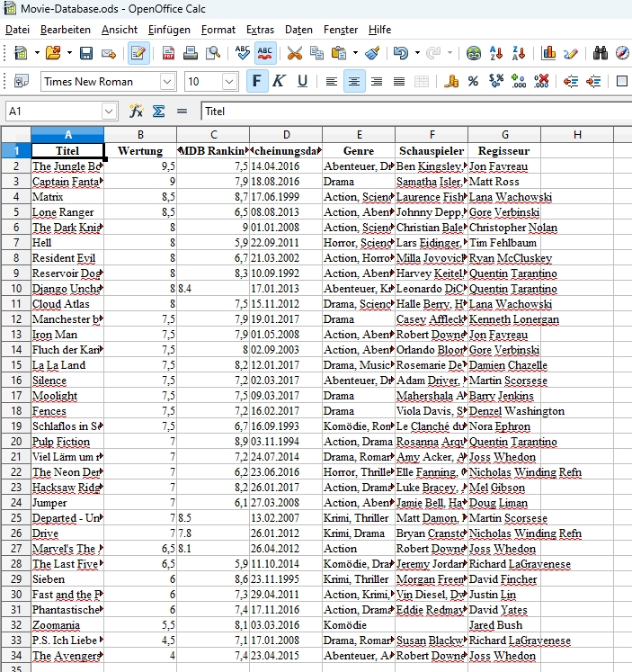The height and width of the screenshot is (672, 632).
Task: Click the Save document icon
Action: point(86,53)
